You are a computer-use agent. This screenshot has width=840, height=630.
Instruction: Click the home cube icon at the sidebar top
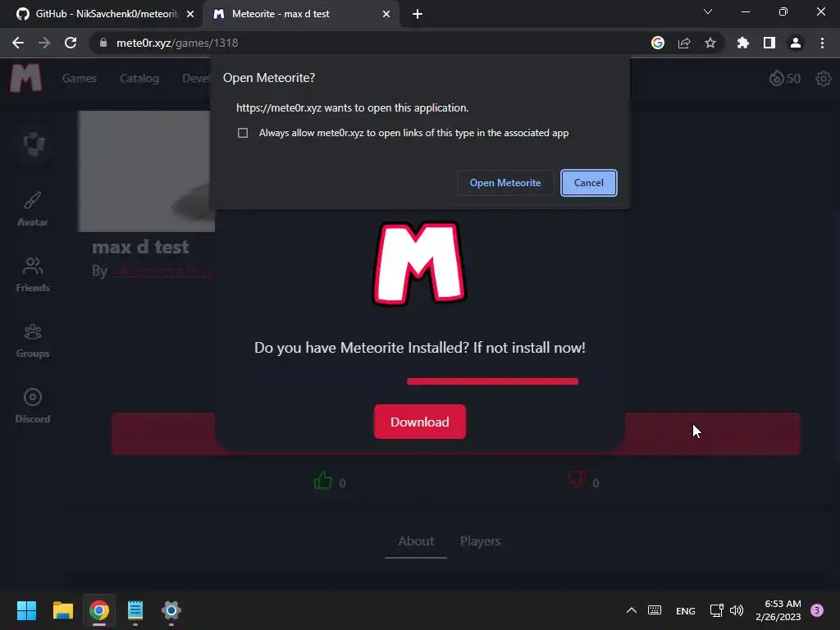33,144
